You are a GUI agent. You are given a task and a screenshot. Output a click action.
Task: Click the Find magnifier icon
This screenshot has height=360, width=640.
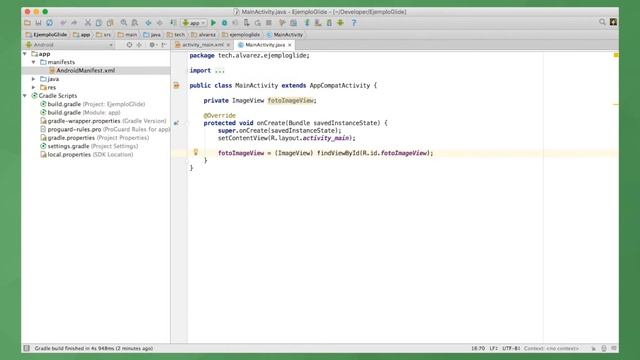tap(124, 23)
